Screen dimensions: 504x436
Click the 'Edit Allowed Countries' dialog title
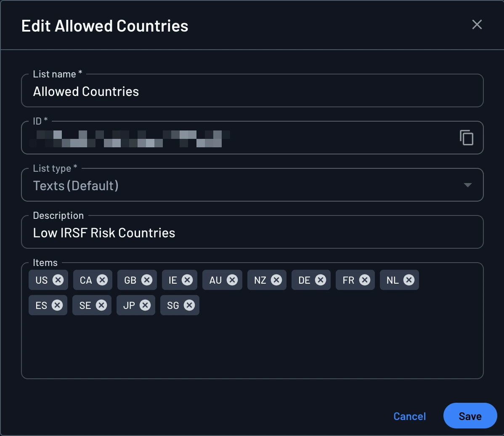(105, 26)
